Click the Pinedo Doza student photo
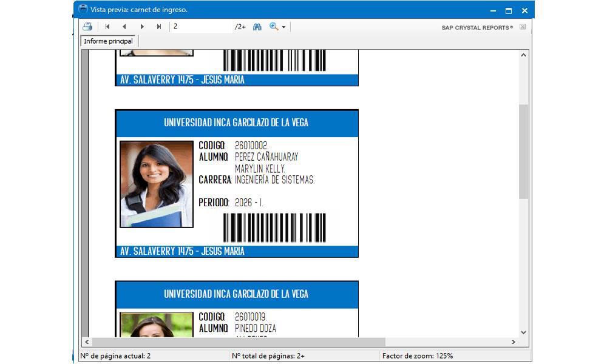 [157, 325]
